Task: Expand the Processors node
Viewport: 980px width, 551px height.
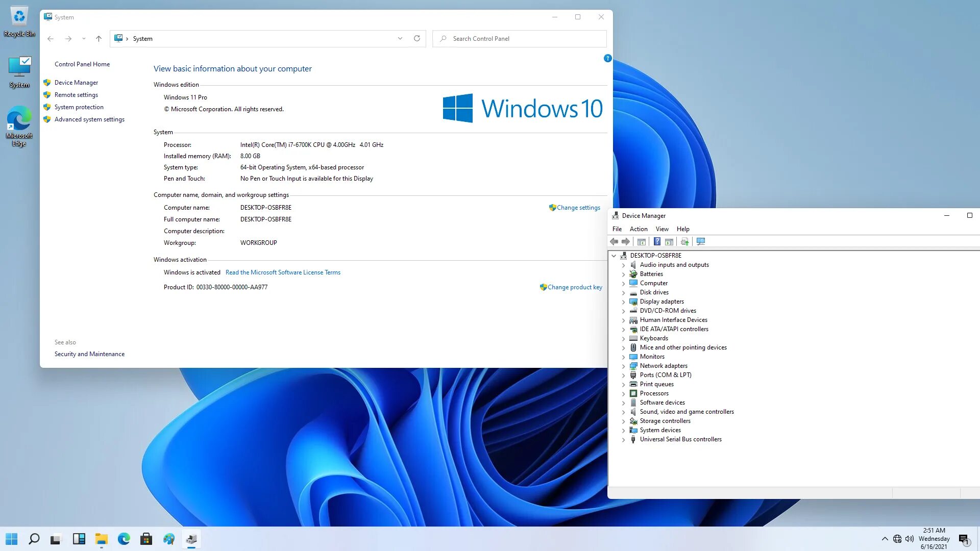Action: [x=623, y=393]
